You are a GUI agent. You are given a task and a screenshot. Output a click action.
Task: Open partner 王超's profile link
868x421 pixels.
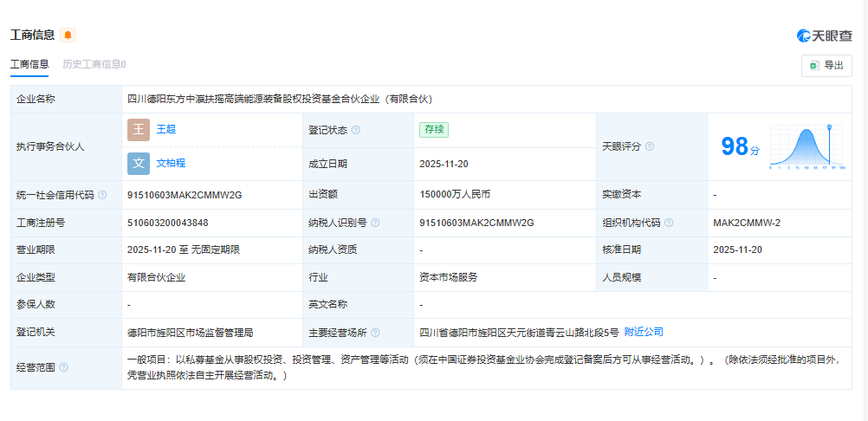pos(166,129)
